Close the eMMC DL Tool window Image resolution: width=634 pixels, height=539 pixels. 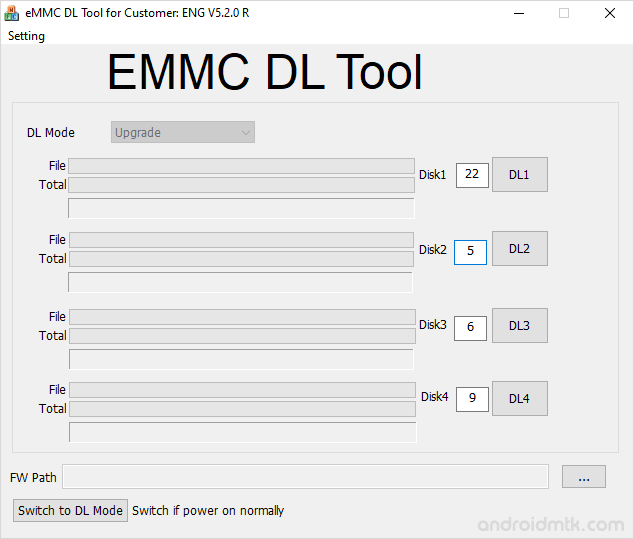pyautogui.click(x=610, y=13)
